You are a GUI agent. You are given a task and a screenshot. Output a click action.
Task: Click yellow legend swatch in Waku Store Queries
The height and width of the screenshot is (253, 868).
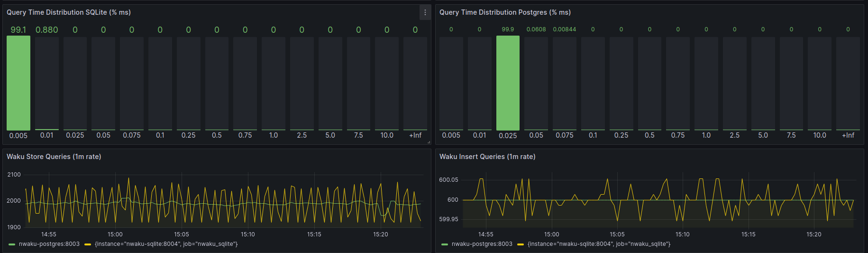click(x=88, y=244)
